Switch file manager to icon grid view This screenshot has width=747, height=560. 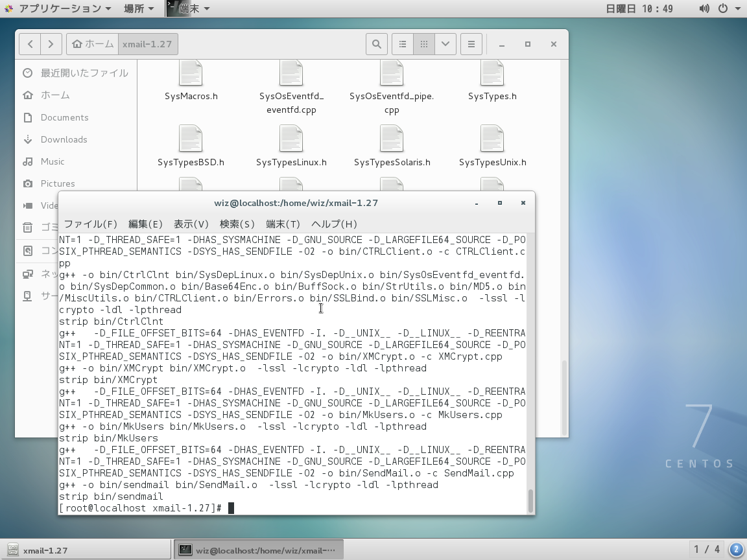423,44
